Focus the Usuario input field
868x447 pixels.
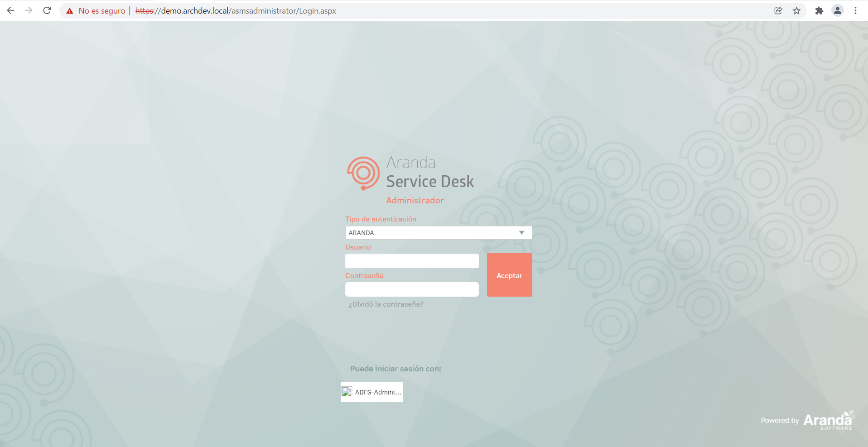point(412,261)
